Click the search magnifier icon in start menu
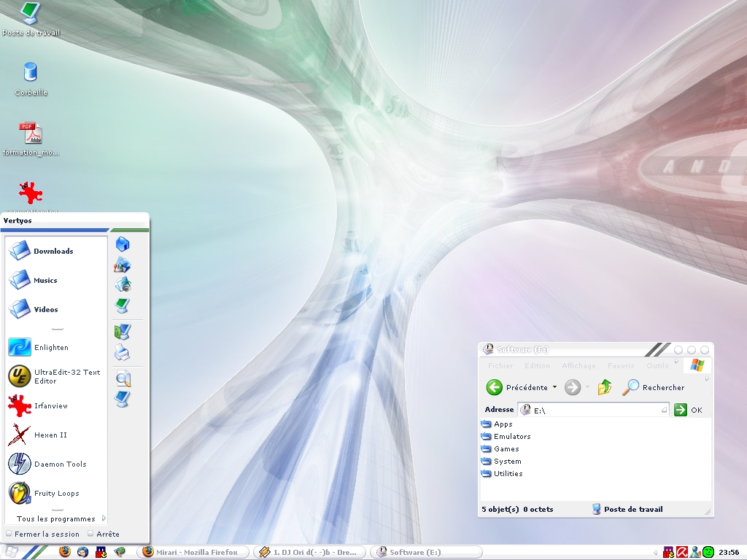This screenshot has height=560, width=747. 123,378
